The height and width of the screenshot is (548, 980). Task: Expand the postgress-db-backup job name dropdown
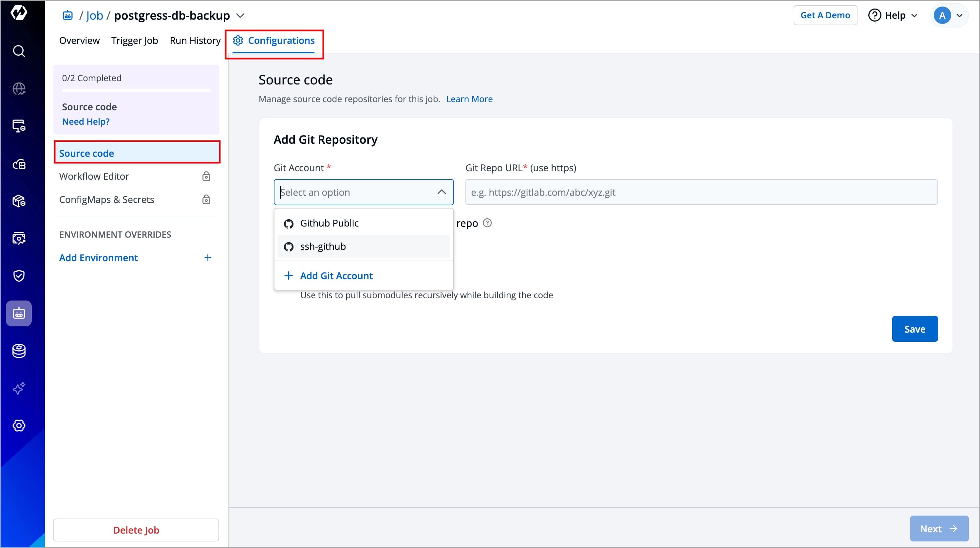(240, 16)
